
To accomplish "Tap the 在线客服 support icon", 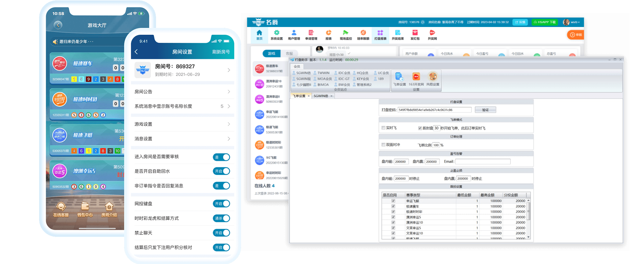I will pos(61,207).
